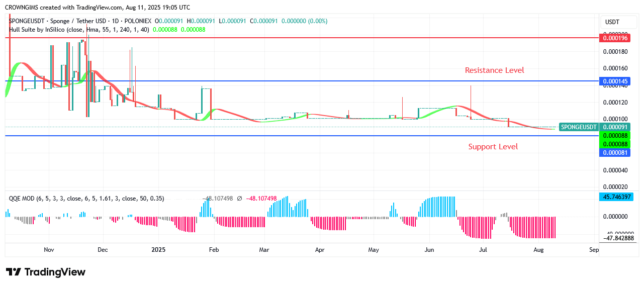Click the Nov label on time axis
Screen dimensions: 644x287
pyautogui.click(x=49, y=250)
